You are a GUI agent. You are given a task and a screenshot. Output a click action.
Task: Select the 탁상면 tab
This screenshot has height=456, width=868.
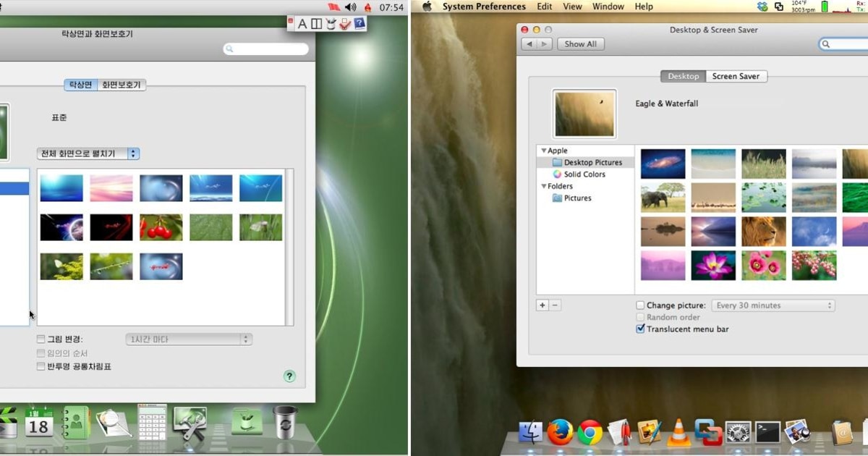(80, 85)
